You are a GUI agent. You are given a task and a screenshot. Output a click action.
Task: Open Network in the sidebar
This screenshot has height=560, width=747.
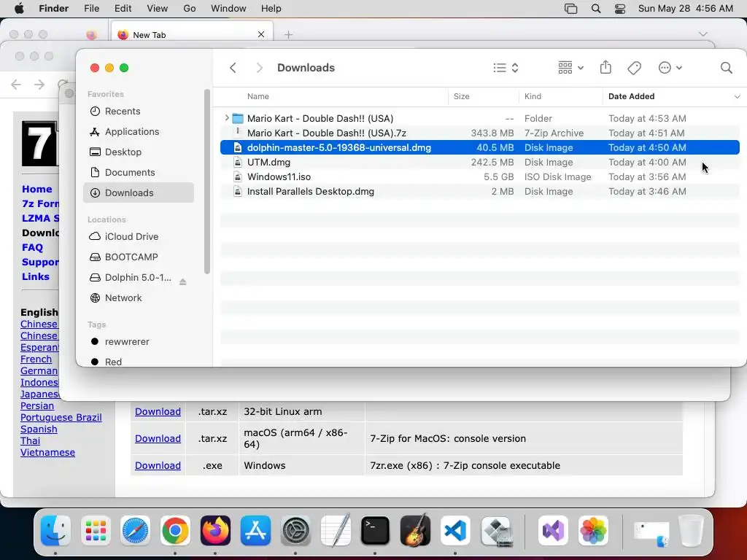tap(139, 298)
